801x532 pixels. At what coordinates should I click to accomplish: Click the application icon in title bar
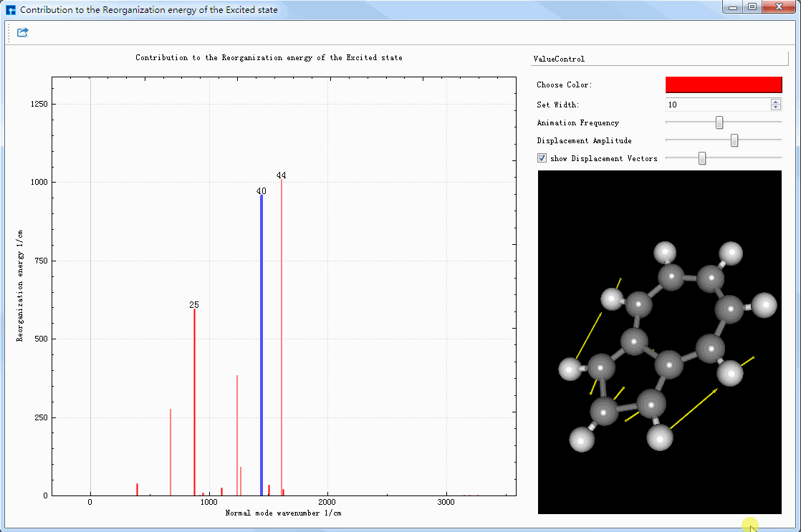coord(10,11)
